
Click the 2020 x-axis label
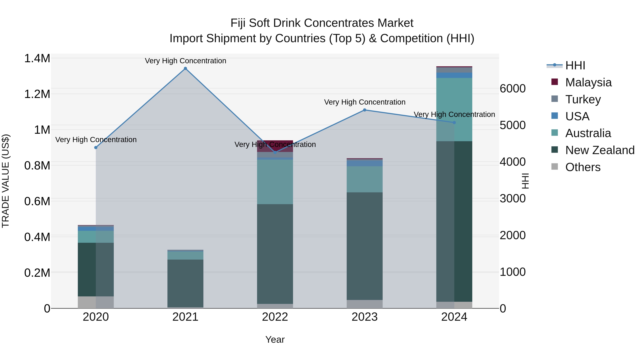[x=96, y=317]
